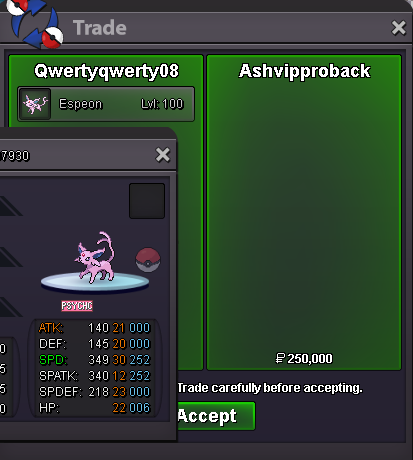Click the empty held item slot
Image resolution: width=413 pixels, height=460 pixels.
tap(147, 201)
